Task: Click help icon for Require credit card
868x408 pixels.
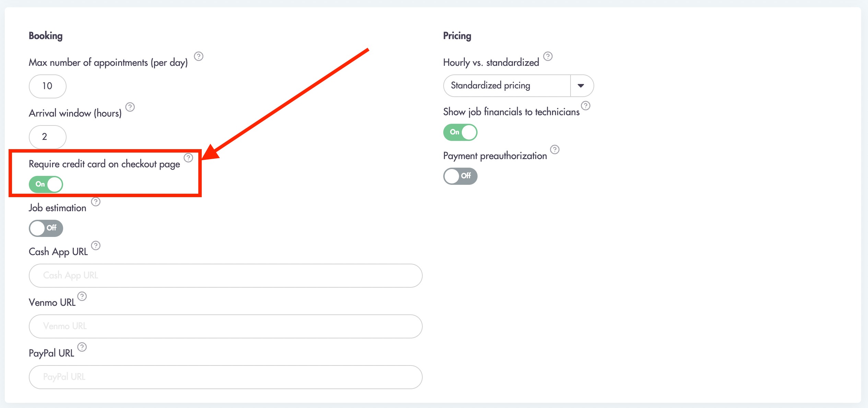Action: click(x=188, y=158)
